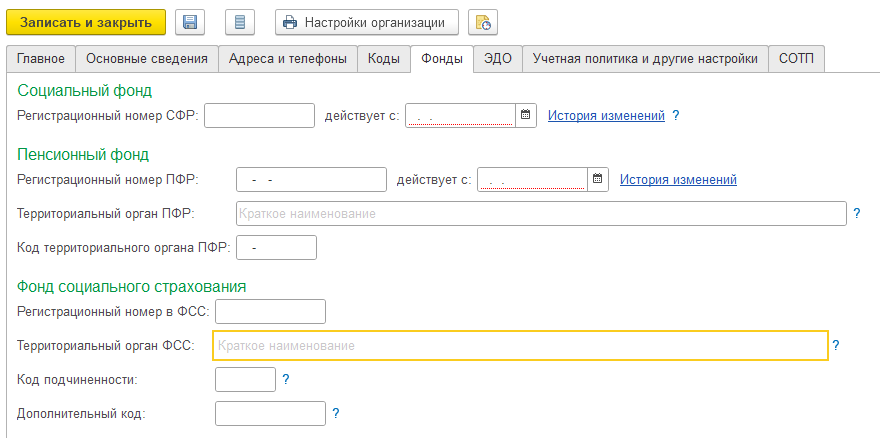Focus the Регистрационный номер СФР field
The height and width of the screenshot is (438, 880).
259,116
